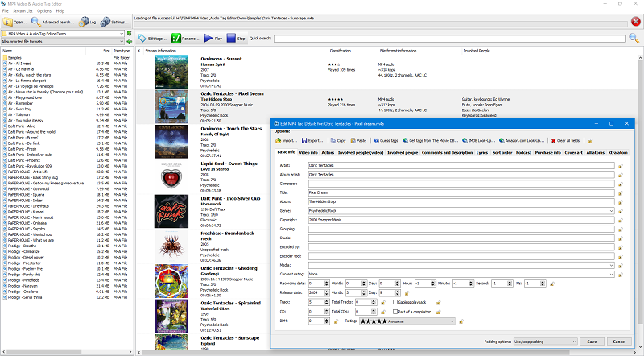Toggle lock icon on the dialog toolbar
This screenshot has width=644, height=356.
coord(590,141)
